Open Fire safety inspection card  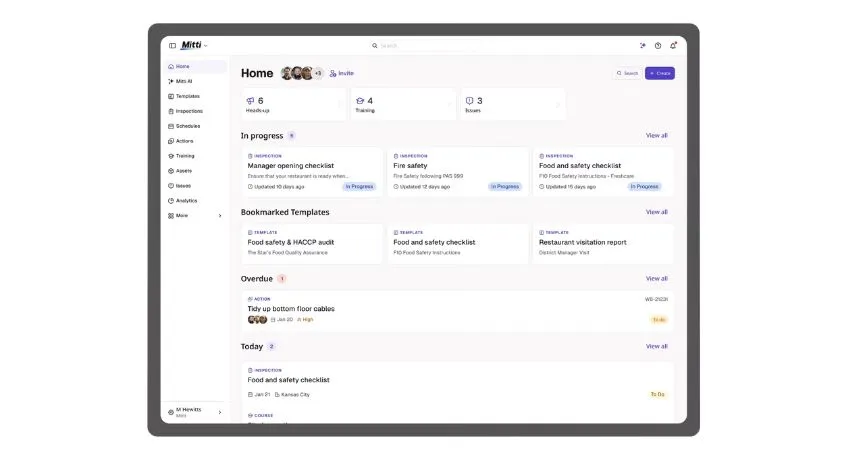[x=458, y=171]
